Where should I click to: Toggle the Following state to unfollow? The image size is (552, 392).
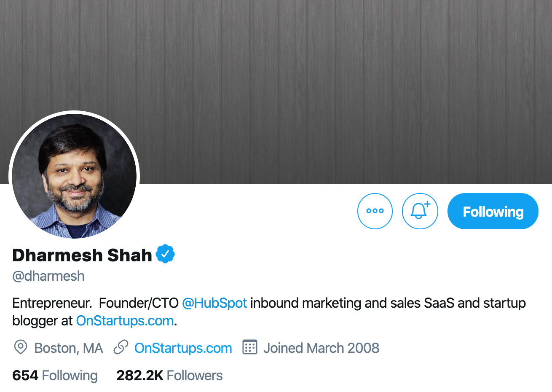492,211
